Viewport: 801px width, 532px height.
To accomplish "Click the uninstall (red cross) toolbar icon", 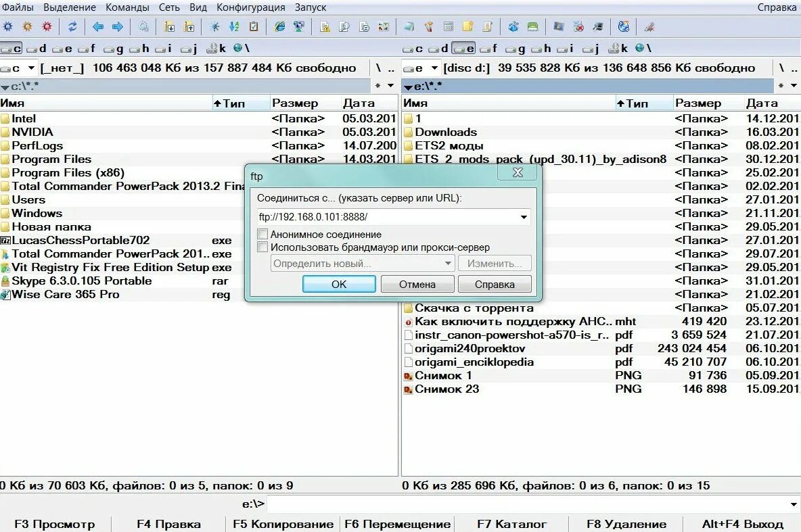I will pos(578,26).
